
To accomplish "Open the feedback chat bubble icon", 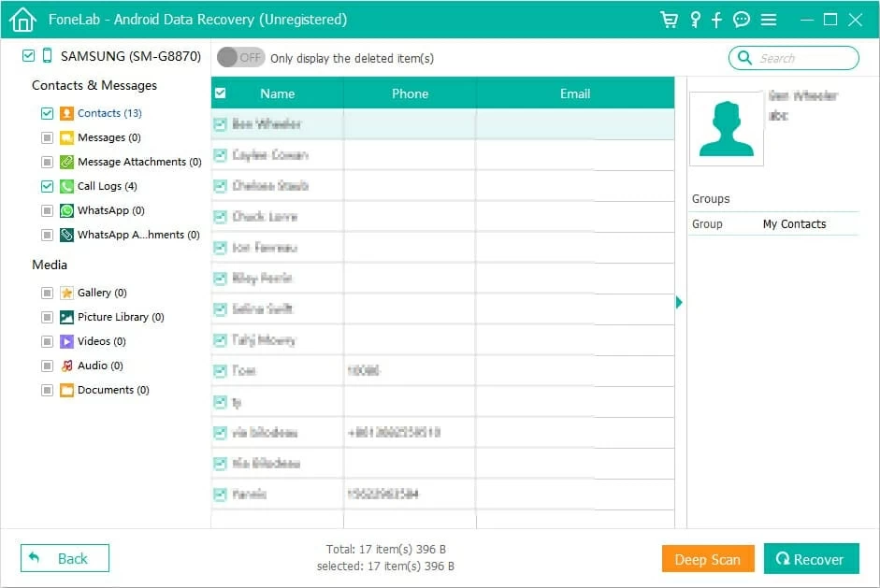I will 742,20.
